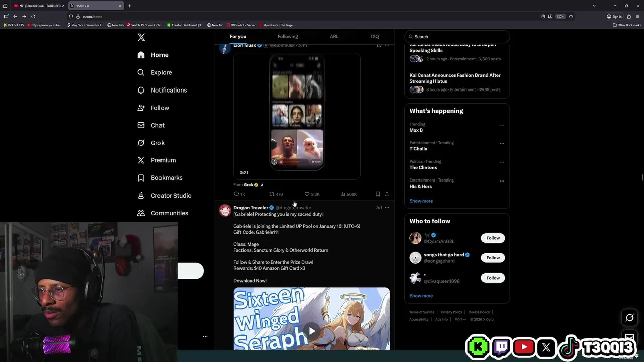Open more options on Dragon Traveler ad

coord(387,208)
